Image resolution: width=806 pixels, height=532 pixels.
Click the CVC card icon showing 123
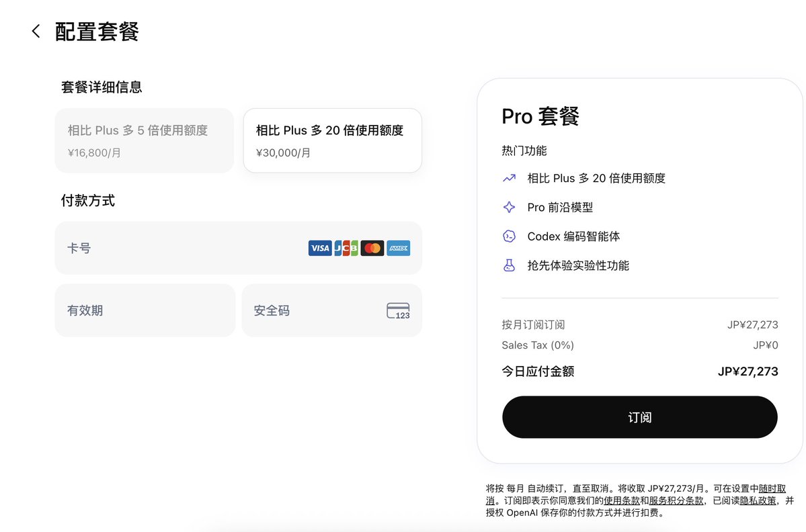point(399,311)
